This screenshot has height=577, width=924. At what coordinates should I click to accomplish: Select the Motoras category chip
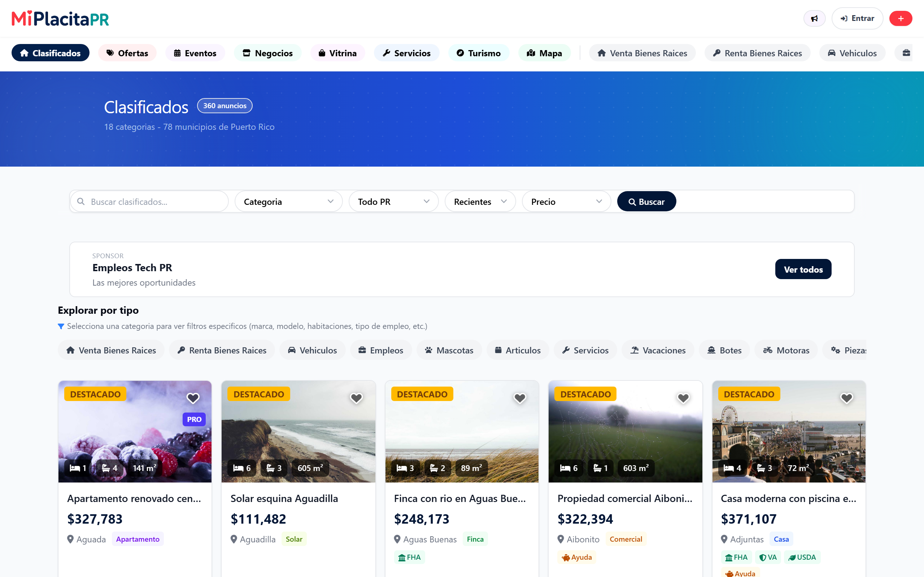click(x=786, y=350)
